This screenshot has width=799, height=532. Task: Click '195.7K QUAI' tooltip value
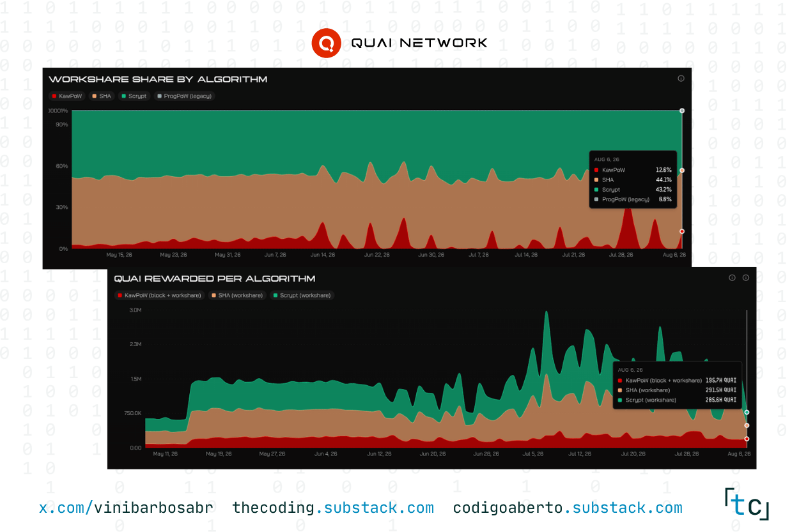(721, 380)
